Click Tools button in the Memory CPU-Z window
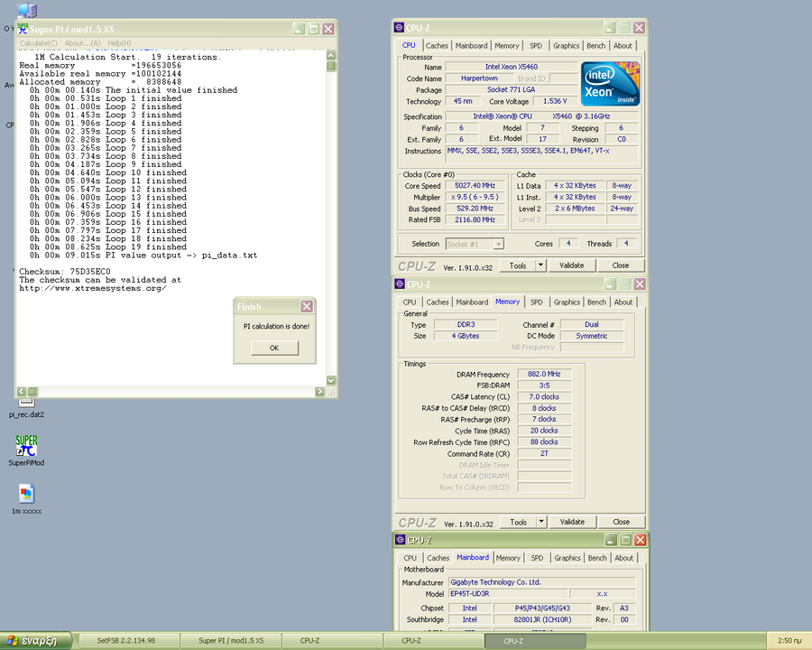Viewport: 812px width, 650px height. coord(518,522)
